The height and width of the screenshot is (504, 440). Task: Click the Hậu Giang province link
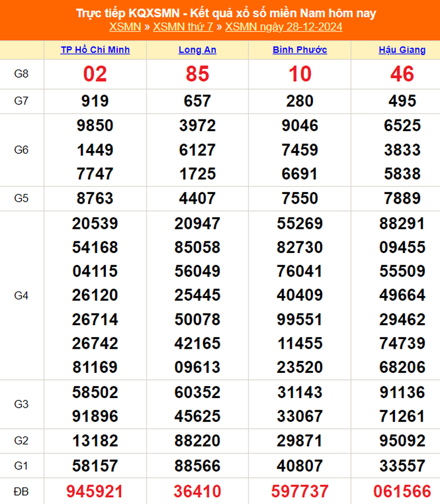402,50
